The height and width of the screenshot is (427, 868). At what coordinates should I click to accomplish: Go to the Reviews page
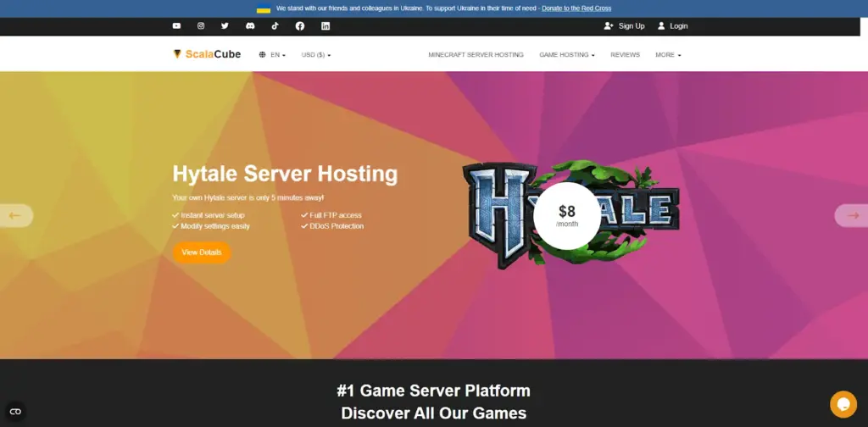pos(625,55)
